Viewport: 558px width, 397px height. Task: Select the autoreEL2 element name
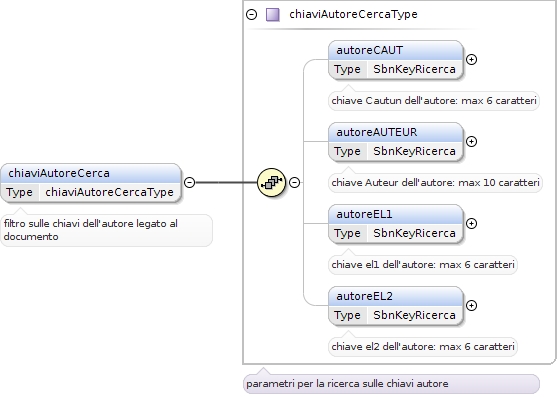coord(364,296)
